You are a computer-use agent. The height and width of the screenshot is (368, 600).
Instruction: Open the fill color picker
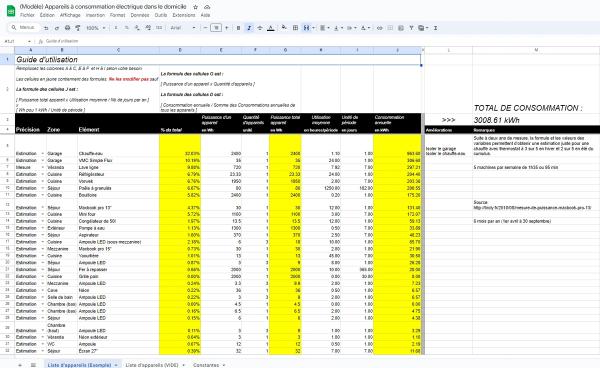[x=284, y=28]
